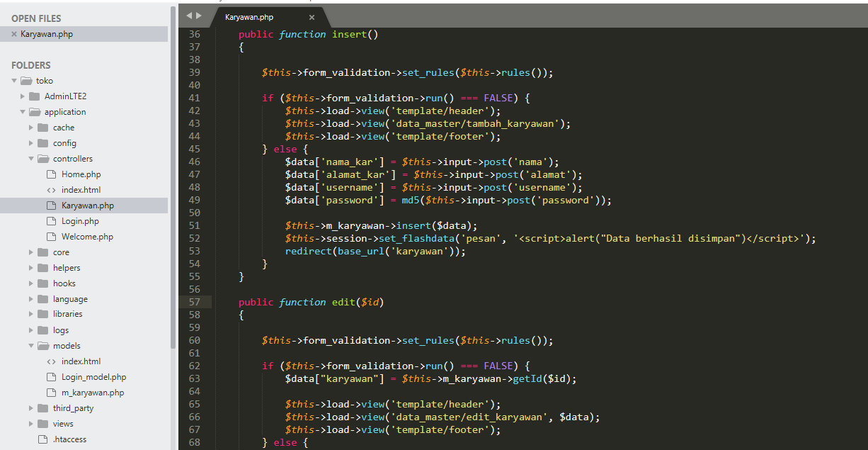Expand the logs folder arrow
Image resolution: width=868 pixels, height=450 pixels.
click(31, 330)
